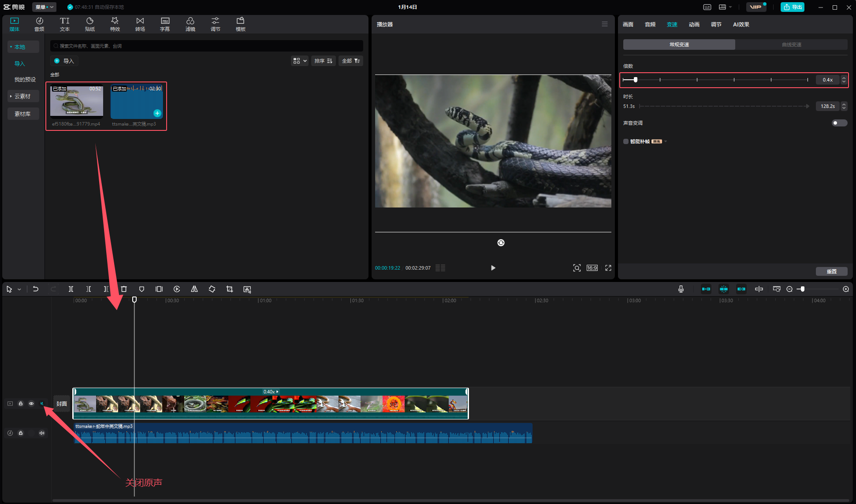Open the keyboard shortcuts icon in title bar
856x504 pixels.
pos(707,7)
